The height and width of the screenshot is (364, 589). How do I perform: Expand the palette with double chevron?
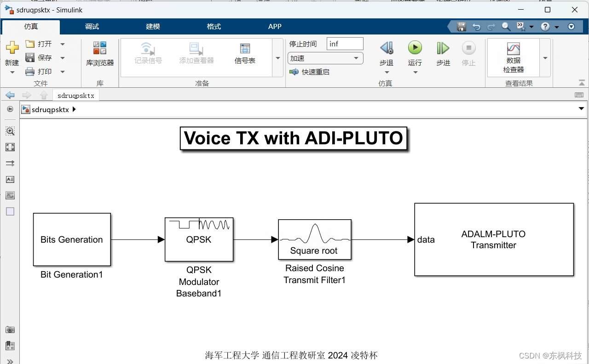click(x=10, y=361)
